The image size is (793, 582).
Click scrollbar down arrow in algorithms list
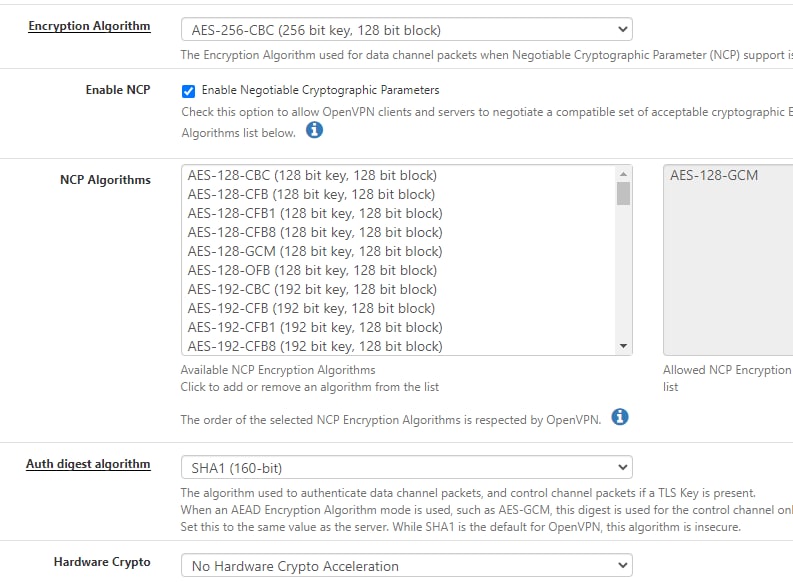tap(623, 346)
